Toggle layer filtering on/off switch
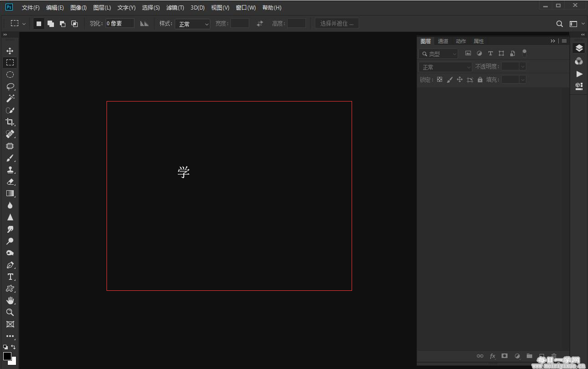Viewport: 588px width, 369px height. (524, 53)
